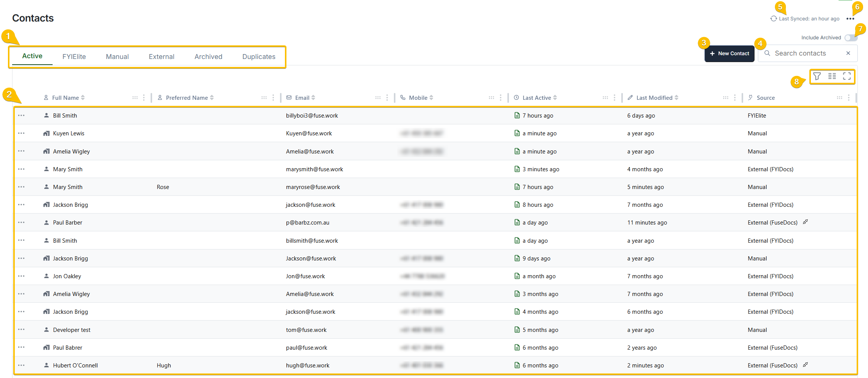
Task: Open the table filter icon
Action: [x=817, y=76]
